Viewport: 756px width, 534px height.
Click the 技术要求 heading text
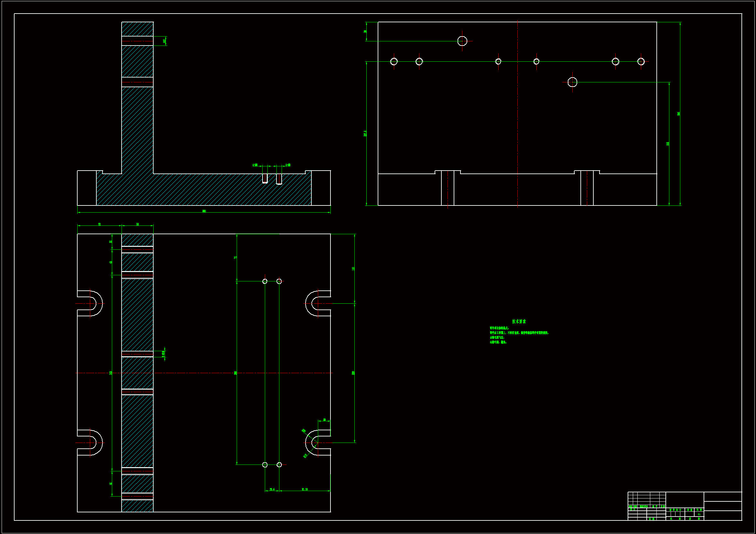519,321
